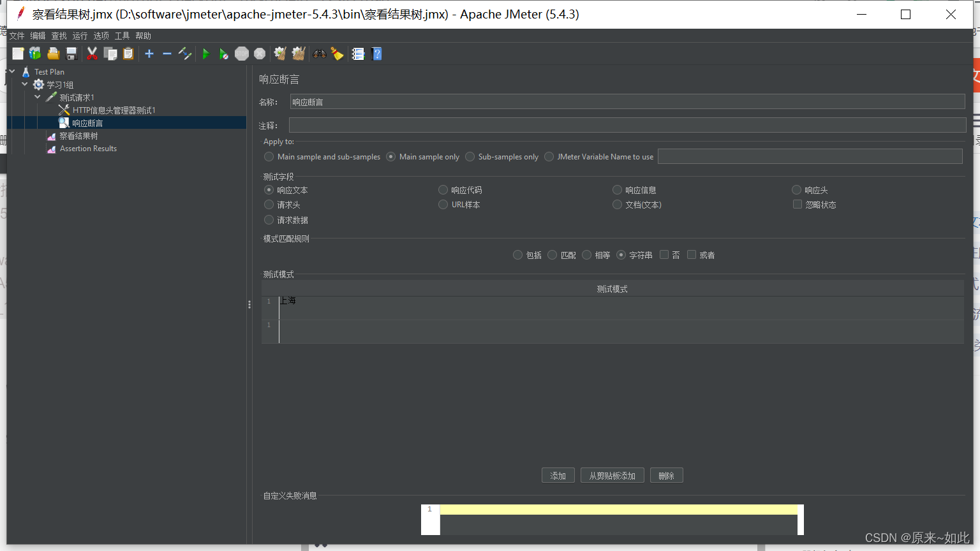The width and height of the screenshot is (980, 551).
Task: Select 测试请求1 sampler in tree
Action: click(x=77, y=98)
